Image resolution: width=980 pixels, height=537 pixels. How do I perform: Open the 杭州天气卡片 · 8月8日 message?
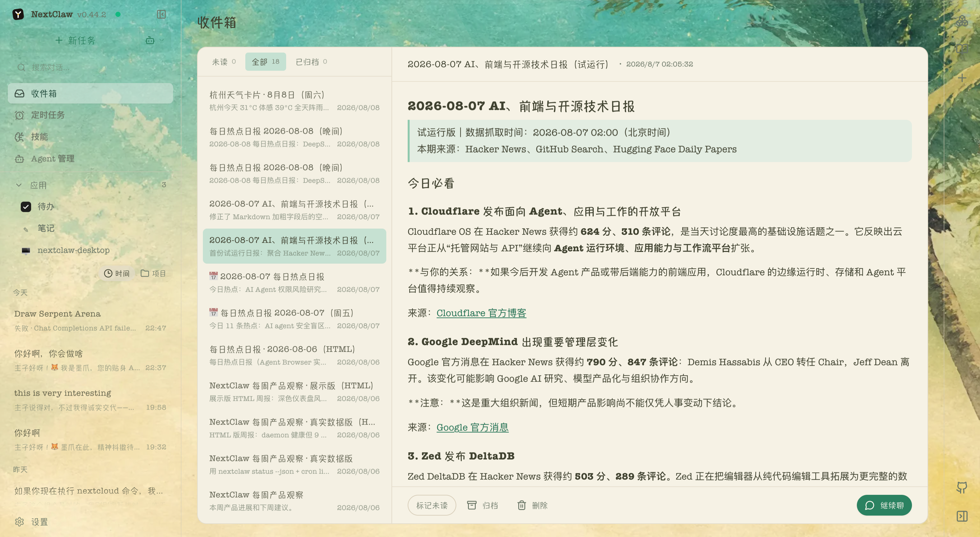pyautogui.click(x=295, y=101)
